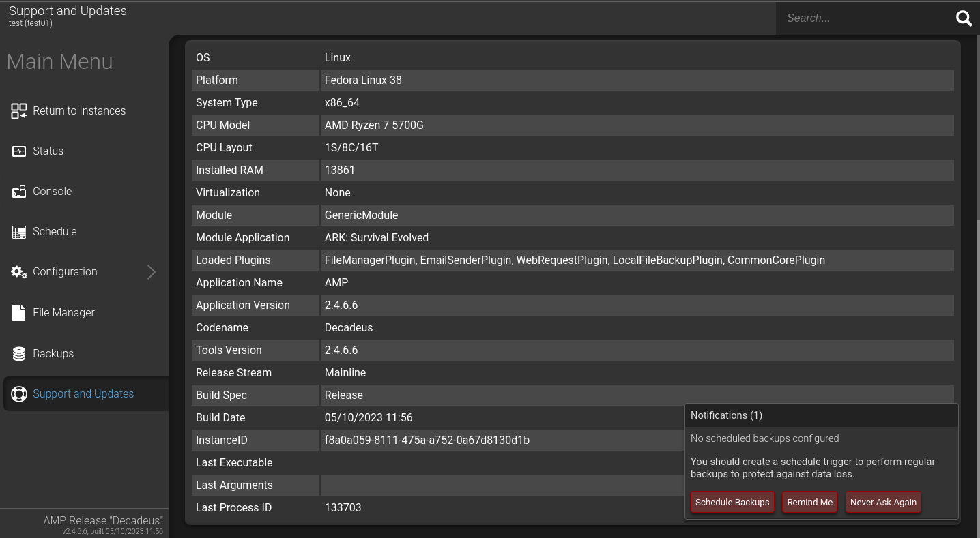Click the Schedule calendar icon

[19, 232]
